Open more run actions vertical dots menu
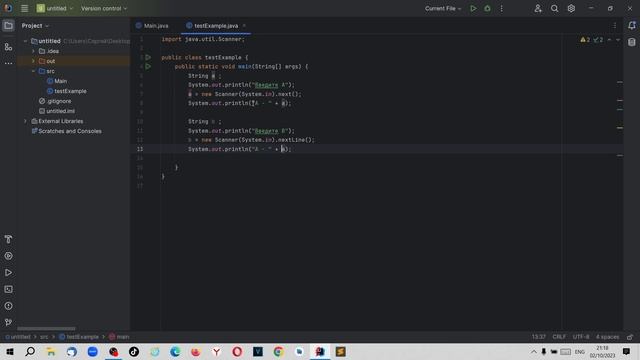The height and width of the screenshot is (360, 640). point(502,9)
